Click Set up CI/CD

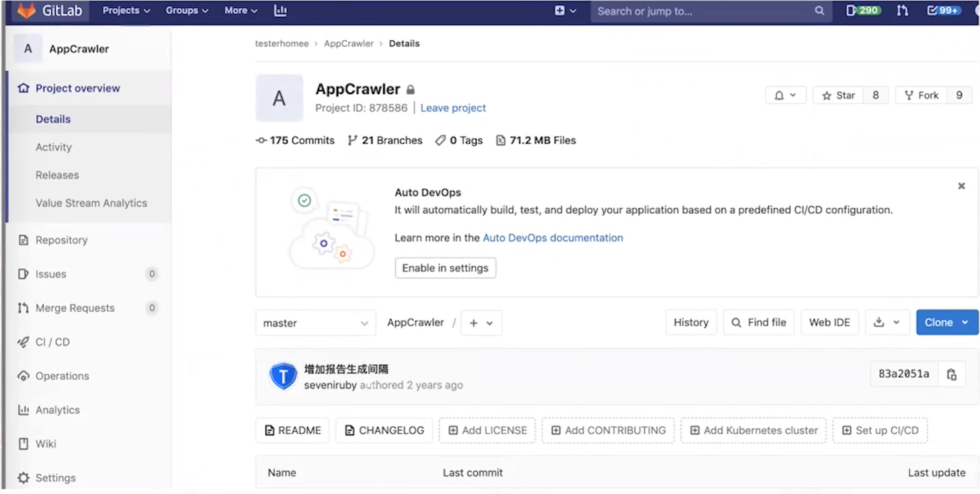pyautogui.click(x=880, y=430)
